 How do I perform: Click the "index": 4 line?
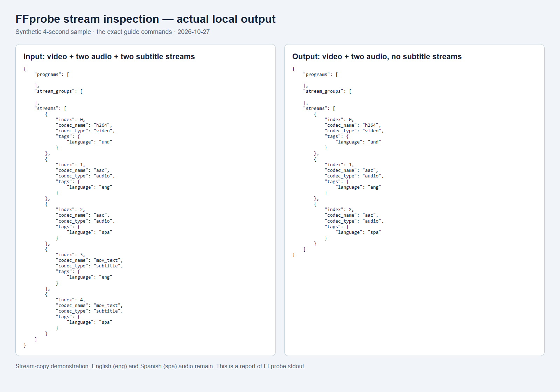pos(70,300)
